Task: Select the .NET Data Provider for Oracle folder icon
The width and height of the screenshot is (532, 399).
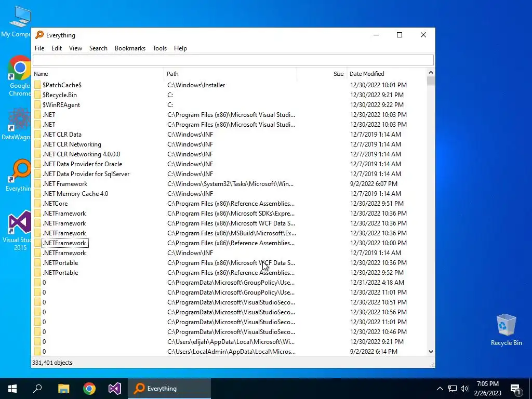Action: click(x=37, y=164)
